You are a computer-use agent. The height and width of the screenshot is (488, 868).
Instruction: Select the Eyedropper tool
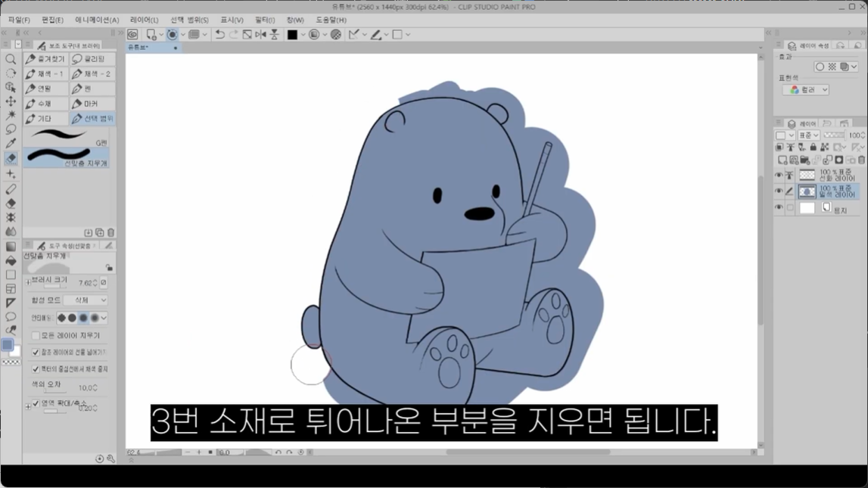click(x=11, y=144)
